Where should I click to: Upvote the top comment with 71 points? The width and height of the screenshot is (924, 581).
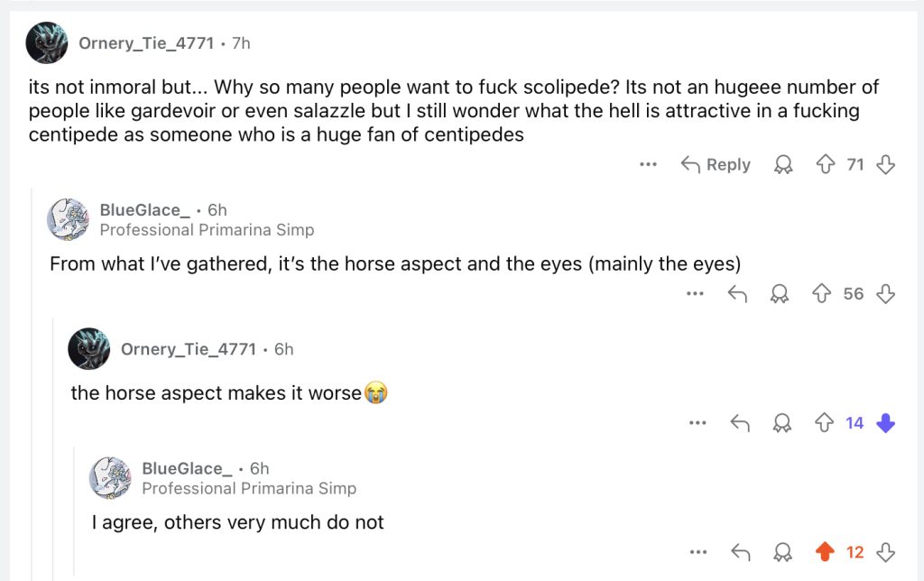click(x=824, y=164)
